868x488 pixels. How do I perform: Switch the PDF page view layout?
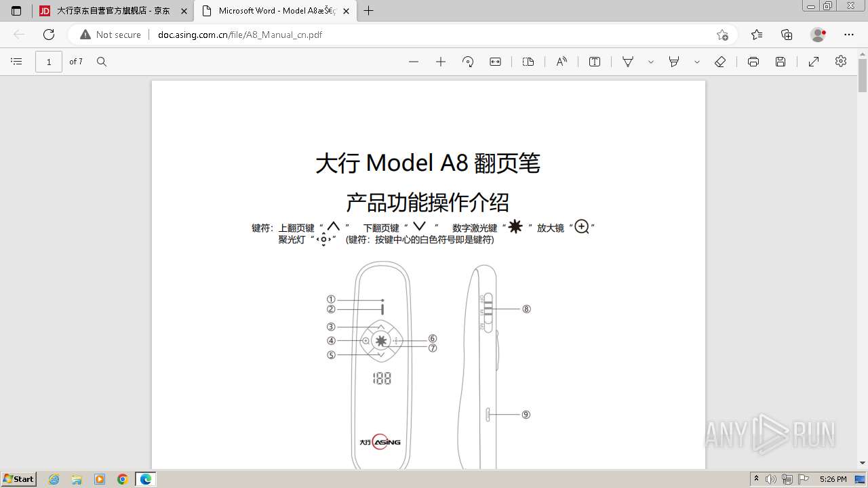click(x=528, y=62)
